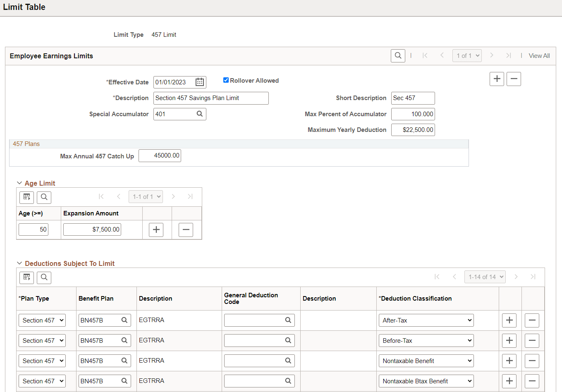Collapse Deductions Subject To Limit section

(x=19, y=263)
